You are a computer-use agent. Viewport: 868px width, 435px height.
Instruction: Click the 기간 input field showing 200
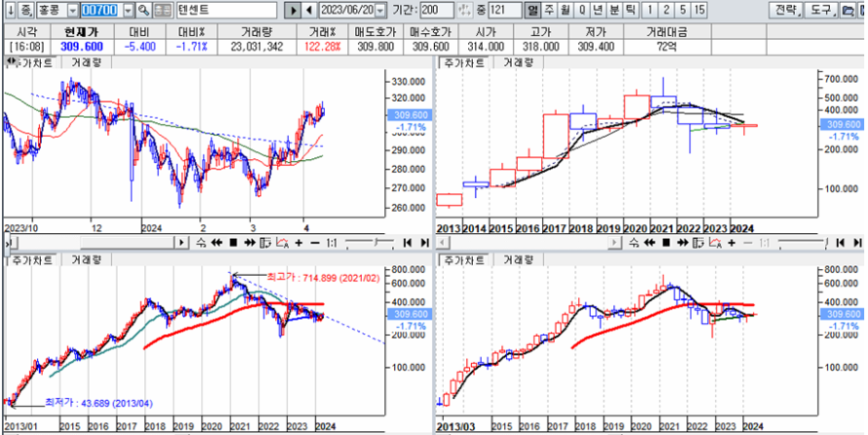429,10
